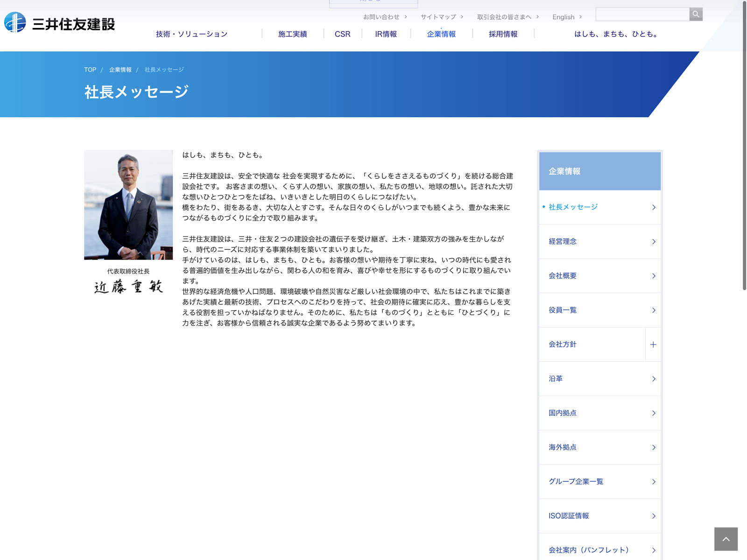
Task: Click the arrow next to 沿革
Action: [x=654, y=379]
